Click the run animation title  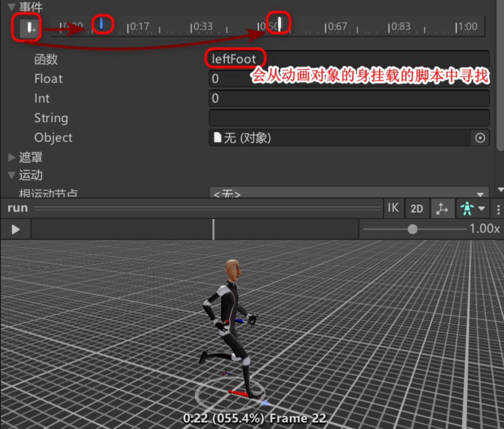[x=18, y=208]
